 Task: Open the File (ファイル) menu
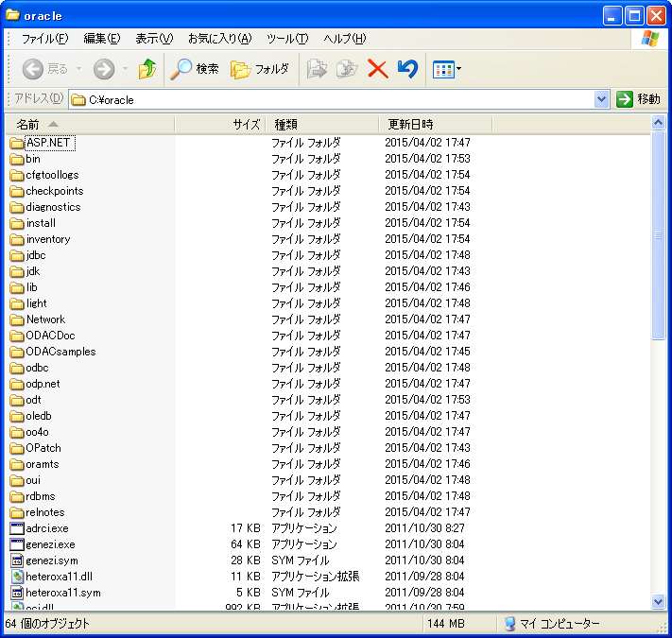(x=44, y=39)
